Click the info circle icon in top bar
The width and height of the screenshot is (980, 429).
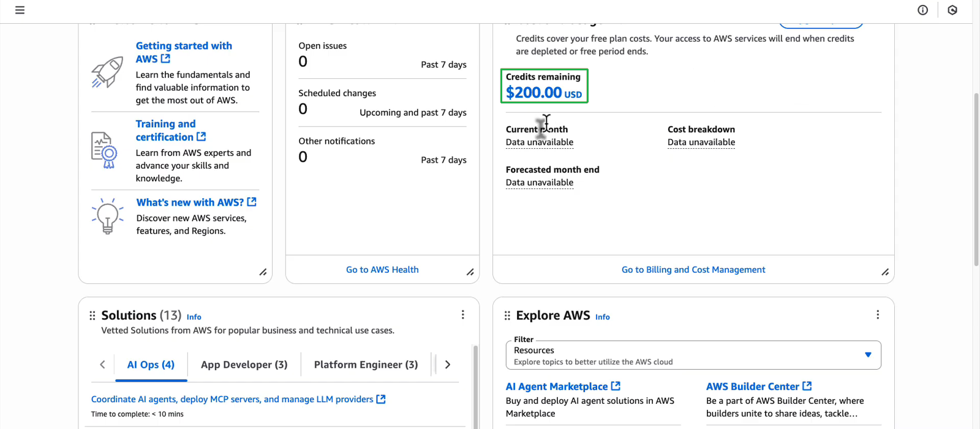(x=922, y=10)
